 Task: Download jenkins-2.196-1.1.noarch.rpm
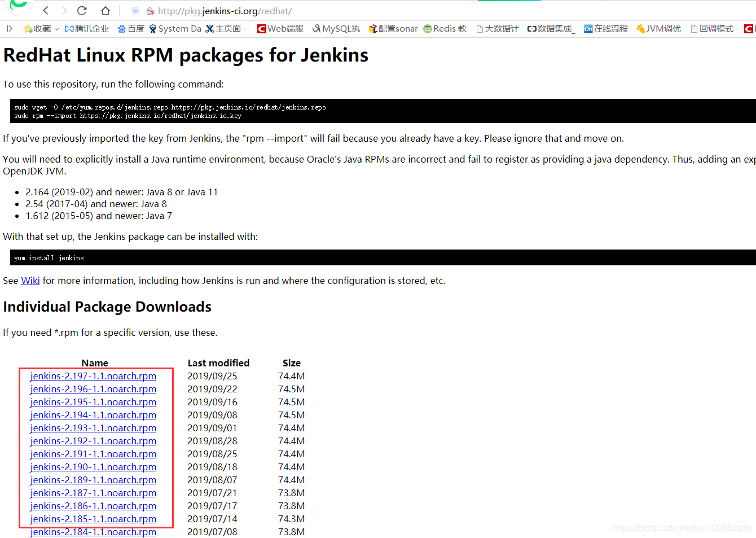pyautogui.click(x=93, y=389)
